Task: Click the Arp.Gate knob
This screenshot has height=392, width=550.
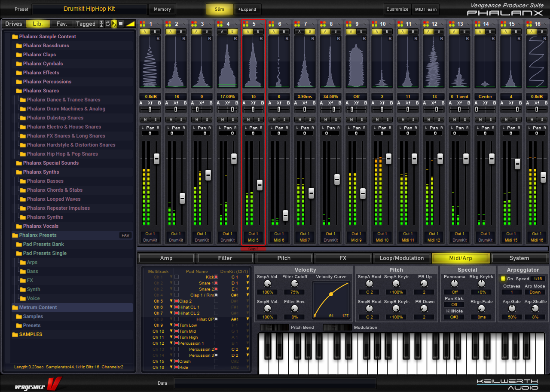Action: (512, 309)
